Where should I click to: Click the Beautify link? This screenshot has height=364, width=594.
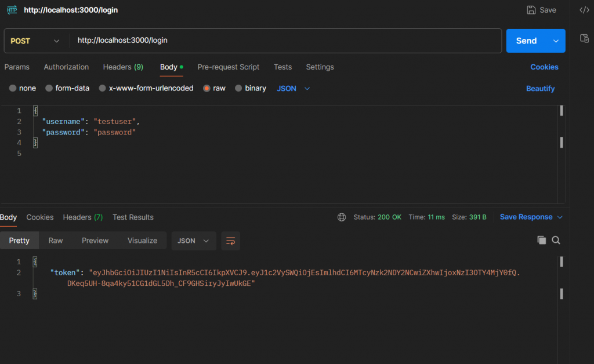[x=540, y=89]
